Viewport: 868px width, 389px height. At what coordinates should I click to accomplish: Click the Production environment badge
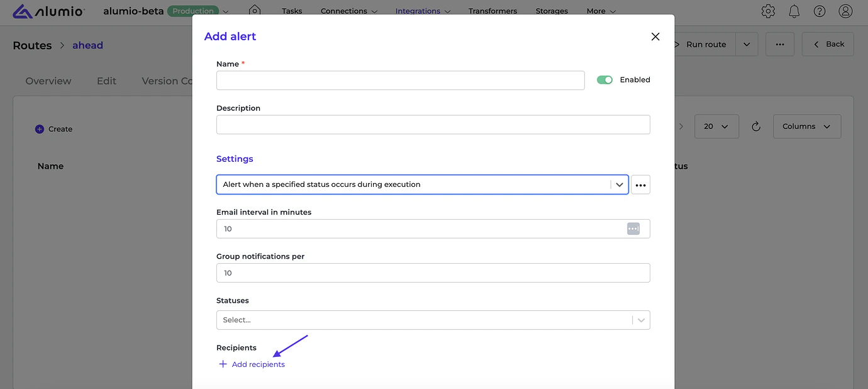click(x=193, y=11)
